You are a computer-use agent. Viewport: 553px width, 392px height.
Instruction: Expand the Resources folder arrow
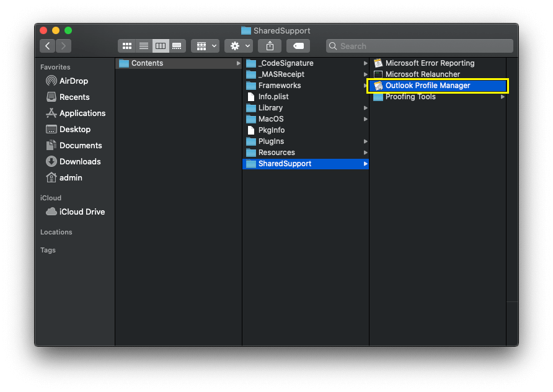click(365, 153)
